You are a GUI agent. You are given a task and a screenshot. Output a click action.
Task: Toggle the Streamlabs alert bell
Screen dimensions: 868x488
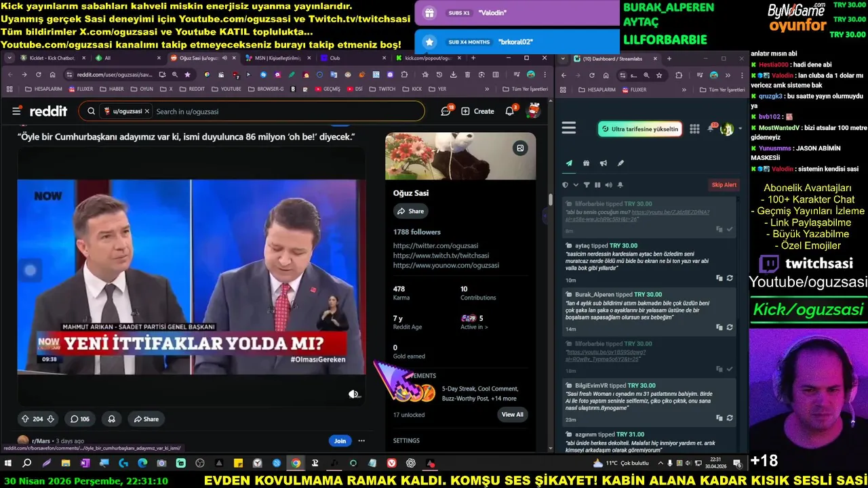pyautogui.click(x=620, y=185)
